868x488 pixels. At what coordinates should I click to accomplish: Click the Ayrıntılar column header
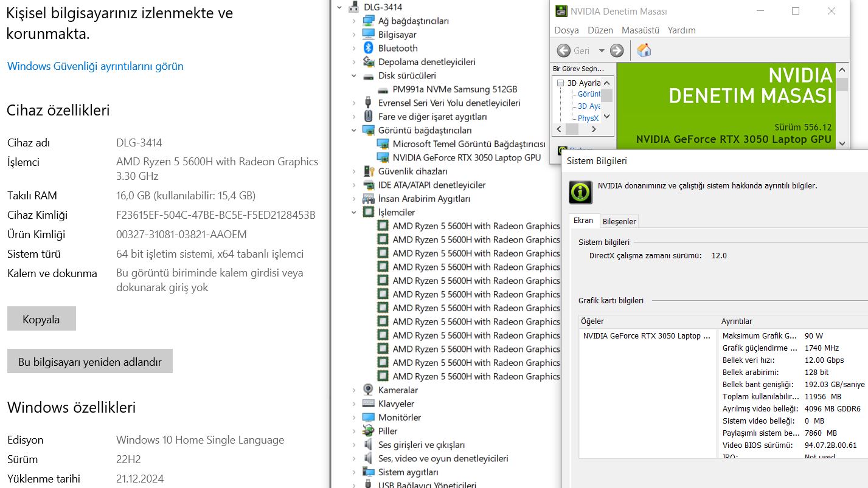click(793, 321)
